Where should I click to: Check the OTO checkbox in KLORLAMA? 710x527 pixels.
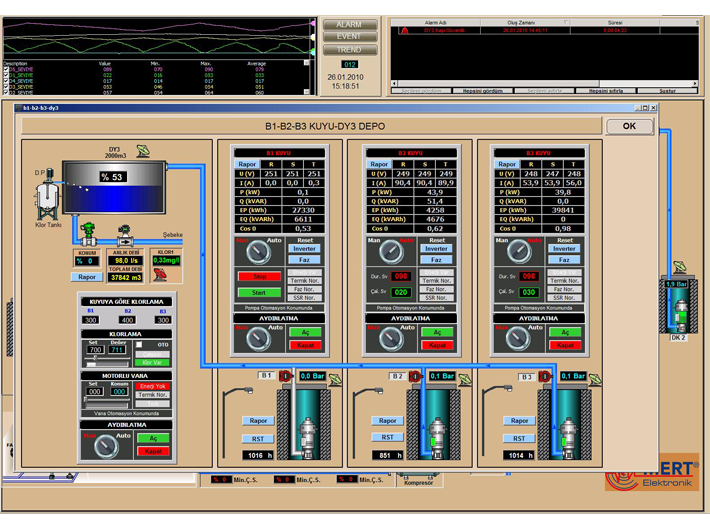(x=139, y=345)
